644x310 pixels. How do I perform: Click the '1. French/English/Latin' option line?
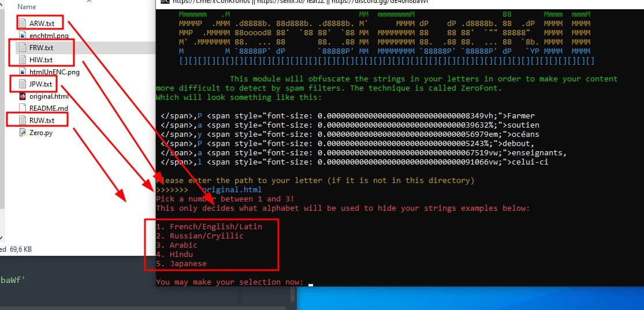click(x=209, y=226)
